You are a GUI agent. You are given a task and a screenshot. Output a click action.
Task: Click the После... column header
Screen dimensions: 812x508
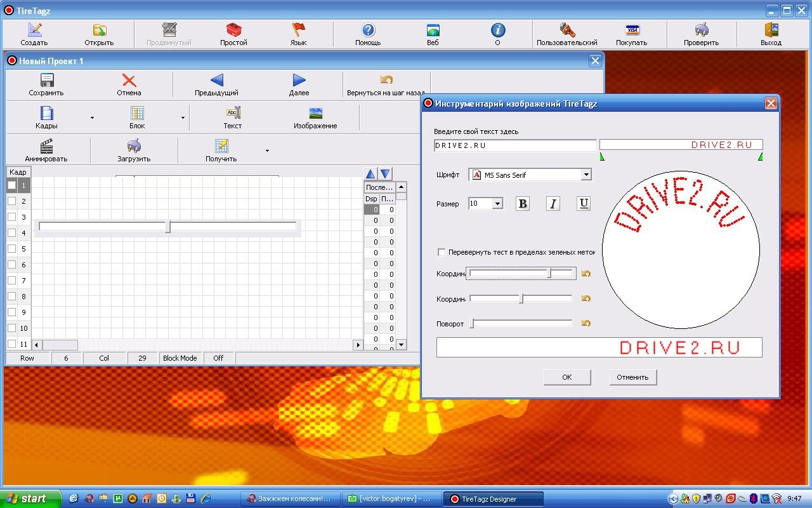click(379, 187)
